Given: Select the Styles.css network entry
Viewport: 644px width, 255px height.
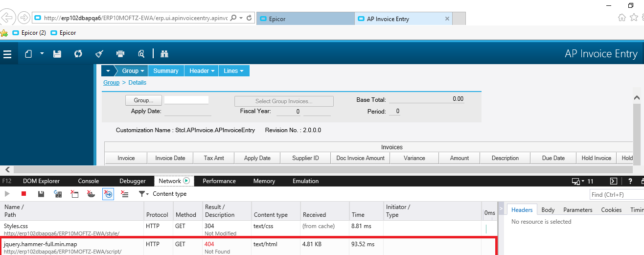Looking at the screenshot, I should pos(248,230).
